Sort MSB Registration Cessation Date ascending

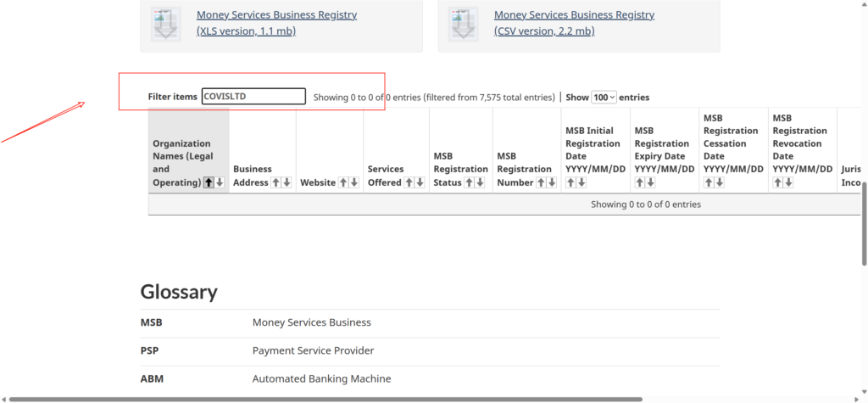pyautogui.click(x=709, y=182)
